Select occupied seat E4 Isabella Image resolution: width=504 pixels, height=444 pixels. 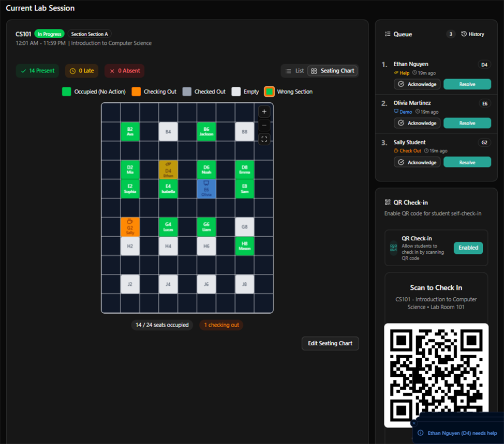[168, 189]
